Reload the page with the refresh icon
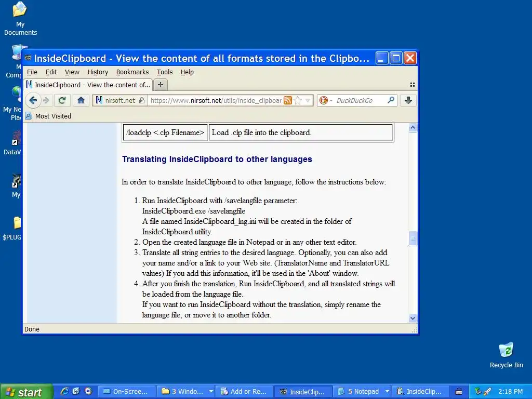 (x=62, y=100)
